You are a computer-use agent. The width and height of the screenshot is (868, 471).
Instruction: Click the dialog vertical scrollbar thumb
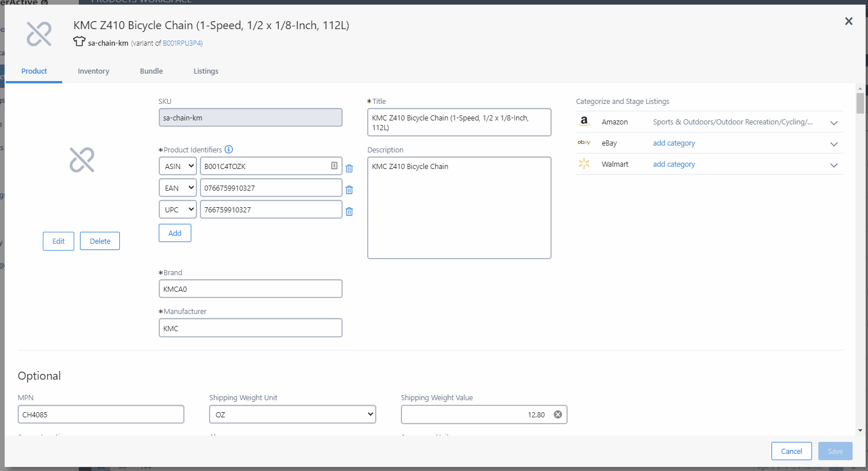[860, 103]
